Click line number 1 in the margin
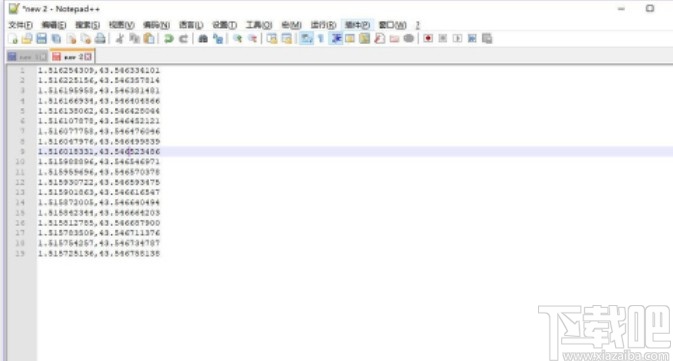This screenshot has width=673, height=361. [22, 70]
